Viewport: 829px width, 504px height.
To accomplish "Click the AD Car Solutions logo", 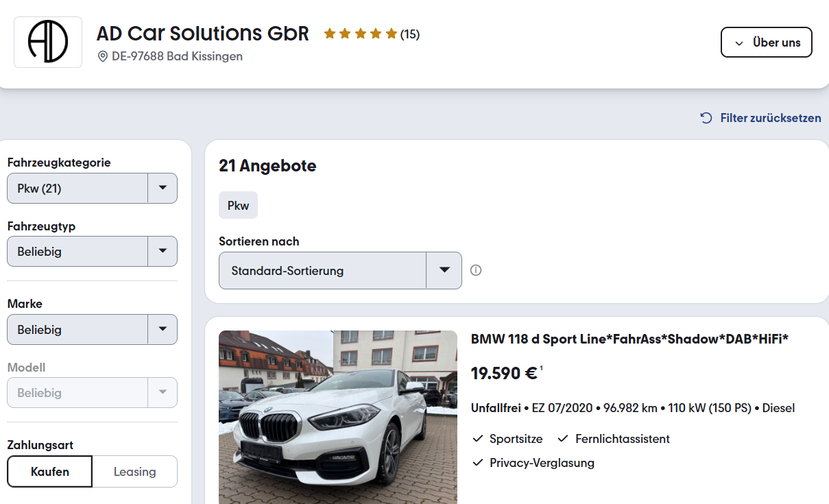I will (x=48, y=42).
